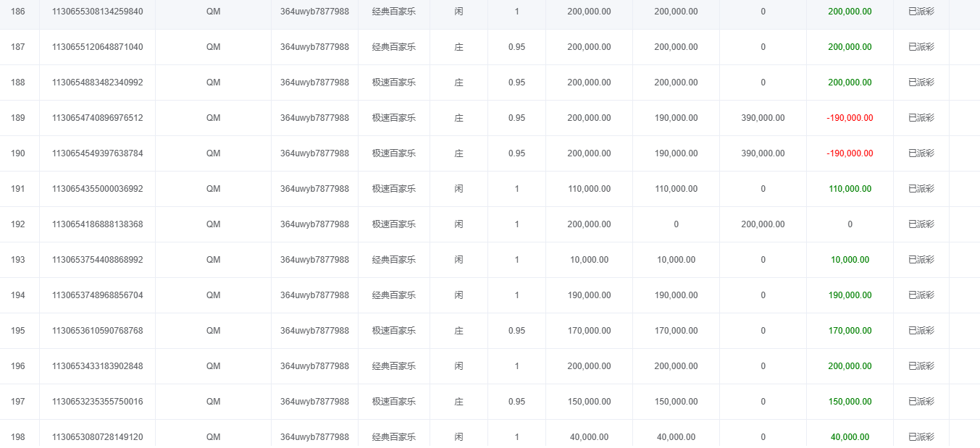Click order ID ending in 871040

97,47
